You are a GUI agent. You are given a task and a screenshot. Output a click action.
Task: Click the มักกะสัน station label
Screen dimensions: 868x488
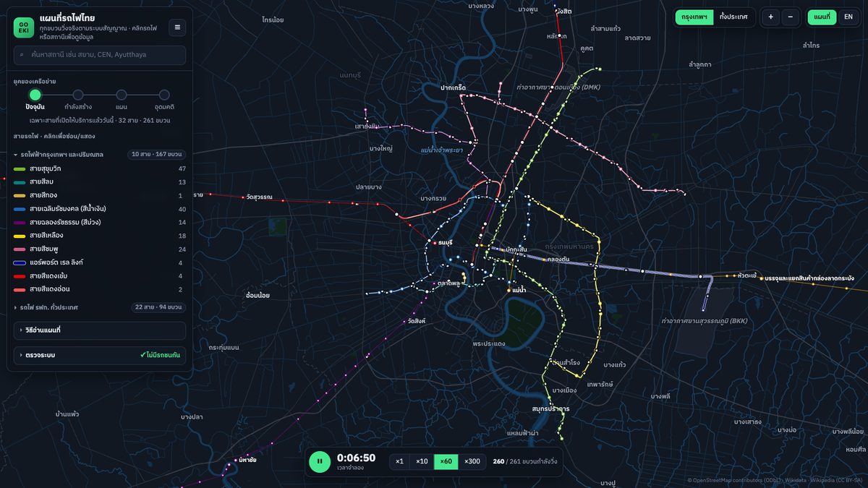coord(516,249)
